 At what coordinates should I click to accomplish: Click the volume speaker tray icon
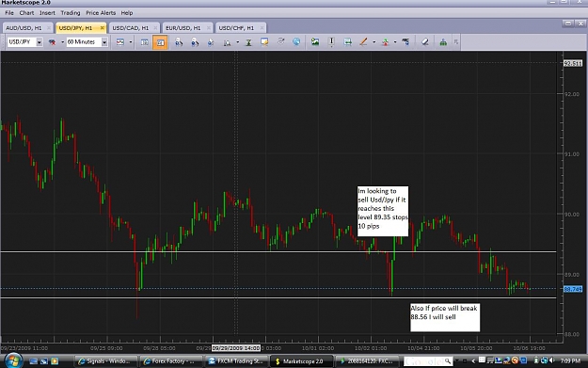click(x=551, y=360)
